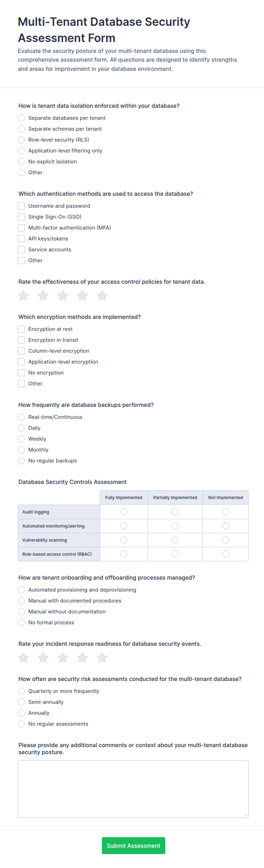This screenshot has width=264, height=868.
Task: Rate incident response readiness five stars
Action: tap(102, 657)
